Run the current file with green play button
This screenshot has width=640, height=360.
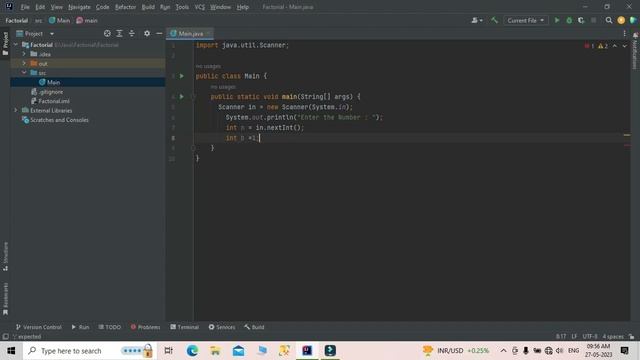(x=557, y=20)
